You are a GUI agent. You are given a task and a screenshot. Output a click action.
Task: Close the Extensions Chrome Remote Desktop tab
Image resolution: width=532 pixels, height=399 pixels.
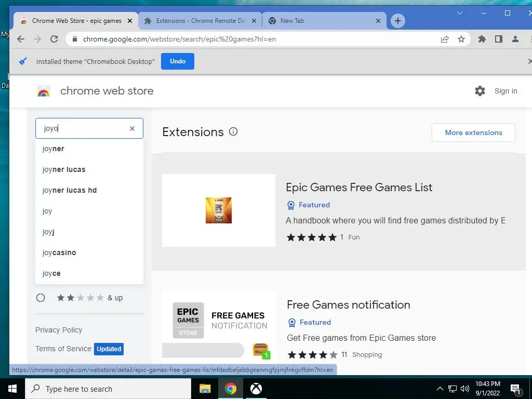coord(254,21)
